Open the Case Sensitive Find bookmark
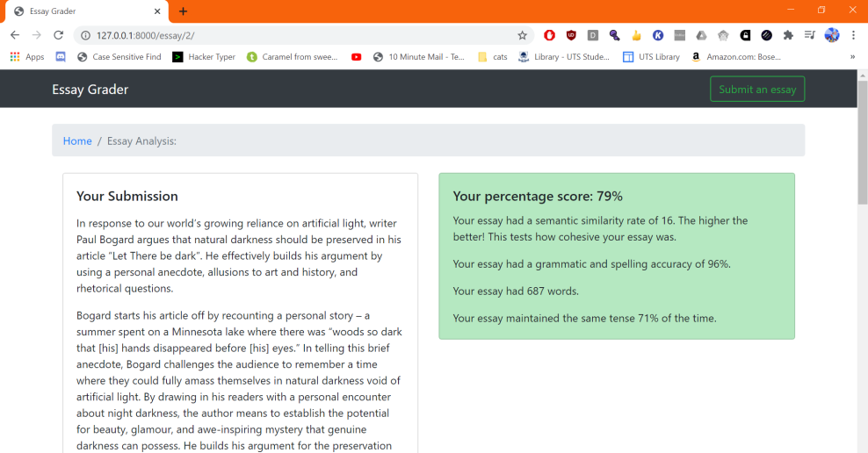The image size is (868, 453). 119,56
